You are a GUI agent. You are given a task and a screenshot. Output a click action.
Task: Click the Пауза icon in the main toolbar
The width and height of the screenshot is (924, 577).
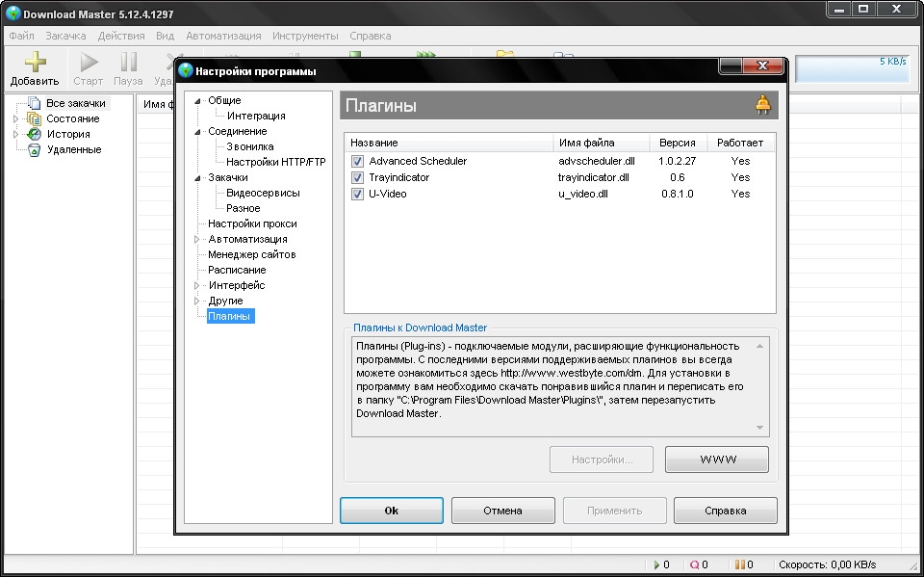coord(128,62)
